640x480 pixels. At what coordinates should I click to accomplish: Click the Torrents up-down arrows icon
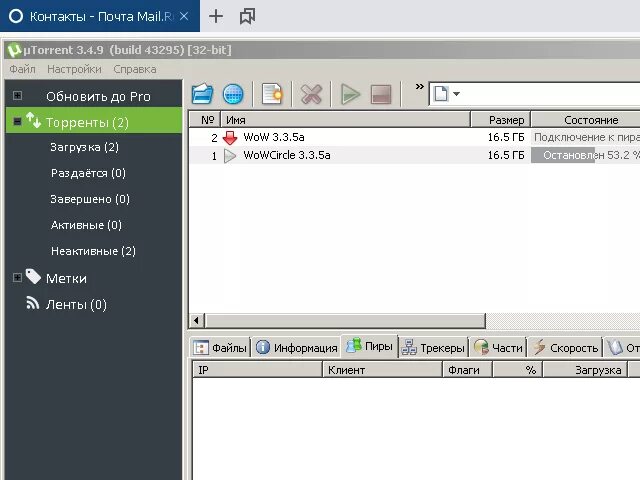click(x=33, y=120)
